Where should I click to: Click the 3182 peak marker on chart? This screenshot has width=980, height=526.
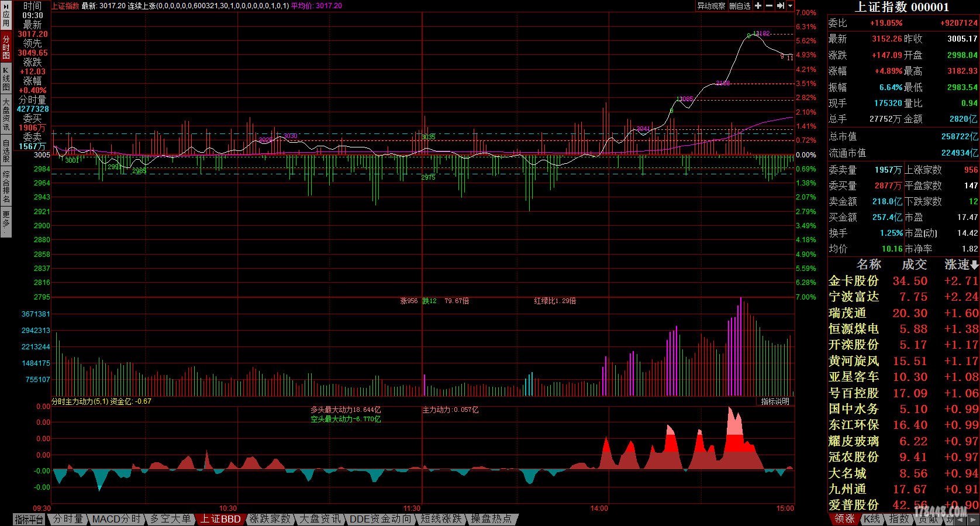tap(762, 34)
